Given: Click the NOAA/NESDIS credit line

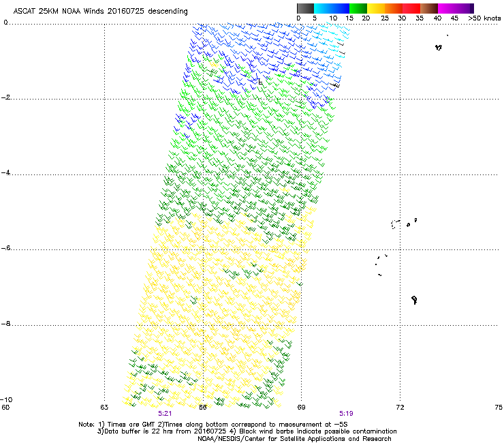Looking at the screenshot, I should coord(294,439).
